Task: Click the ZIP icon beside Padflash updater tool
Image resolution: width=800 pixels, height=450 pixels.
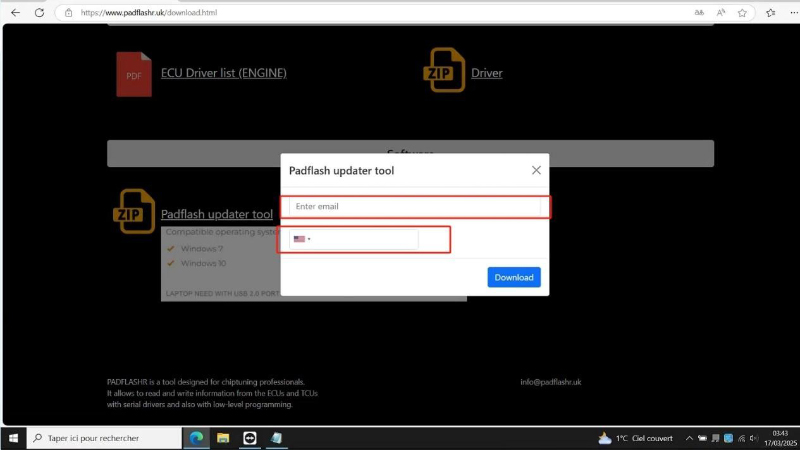Action: (133, 211)
